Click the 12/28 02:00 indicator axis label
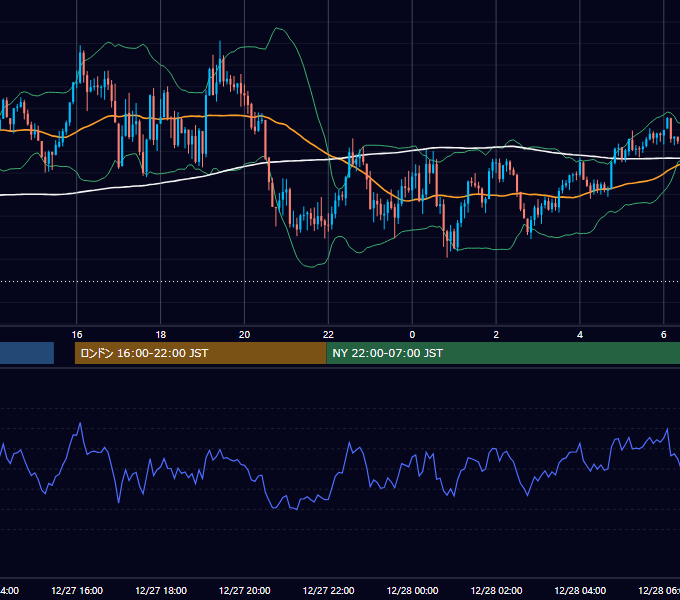The image size is (680, 600). click(x=496, y=591)
